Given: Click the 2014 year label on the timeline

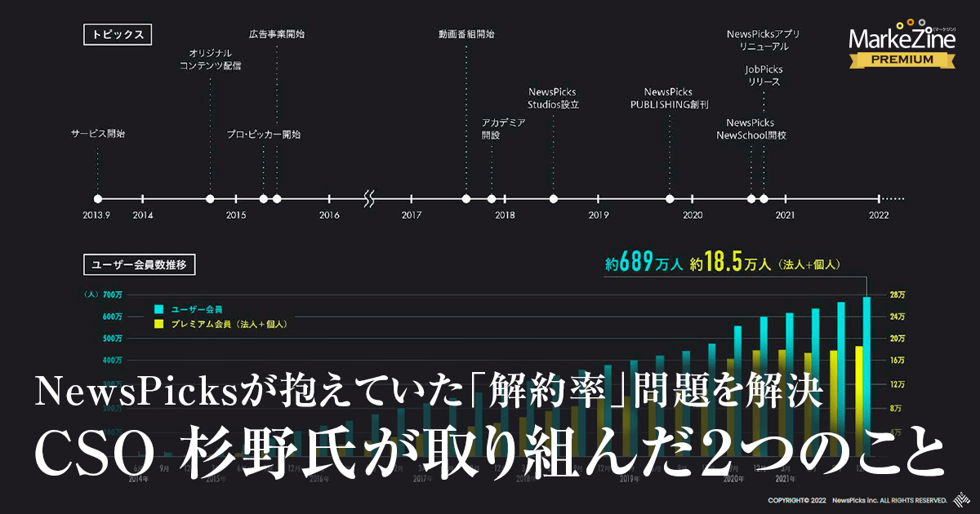Looking at the screenshot, I should (x=143, y=215).
